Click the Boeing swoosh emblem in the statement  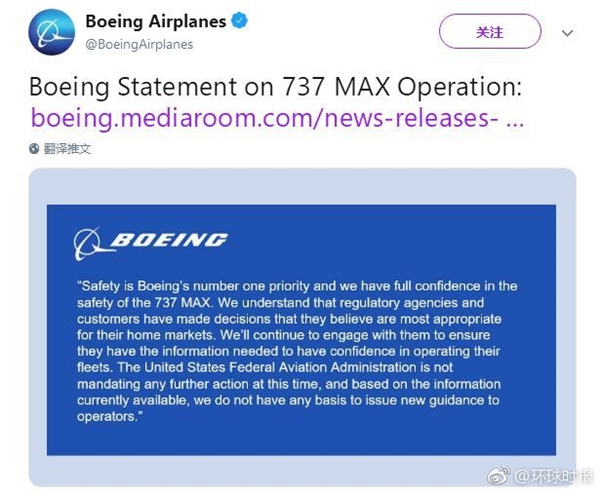tap(89, 242)
